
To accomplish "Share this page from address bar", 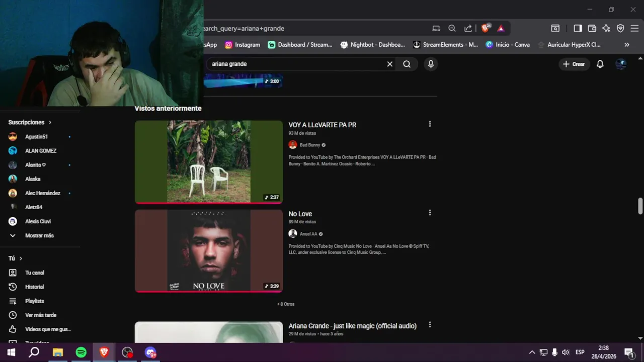I will pos(468,28).
